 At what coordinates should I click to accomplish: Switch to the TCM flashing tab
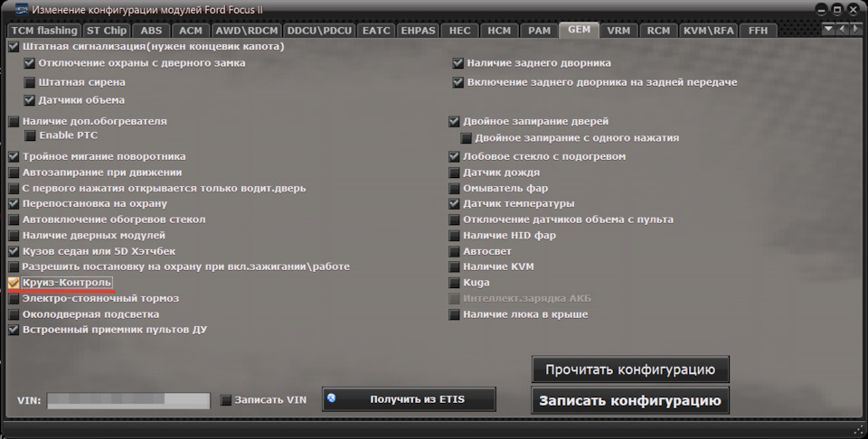coord(44,31)
